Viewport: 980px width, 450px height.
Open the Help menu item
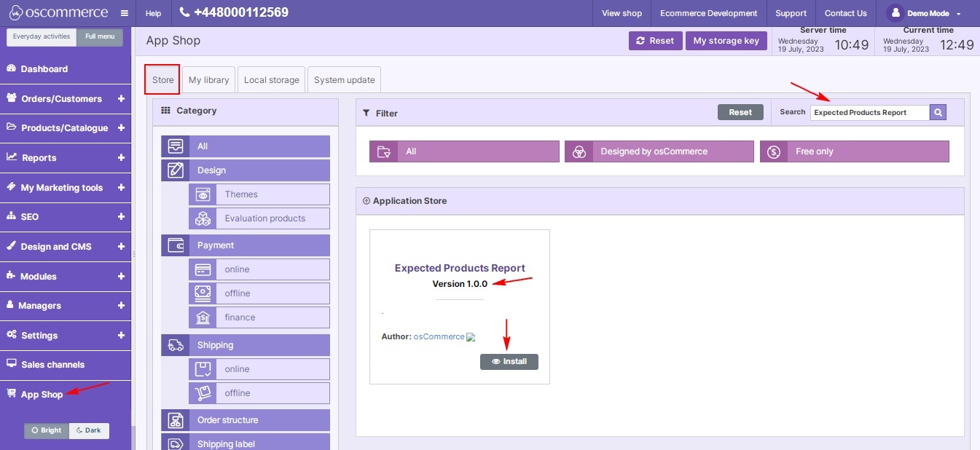click(x=153, y=13)
